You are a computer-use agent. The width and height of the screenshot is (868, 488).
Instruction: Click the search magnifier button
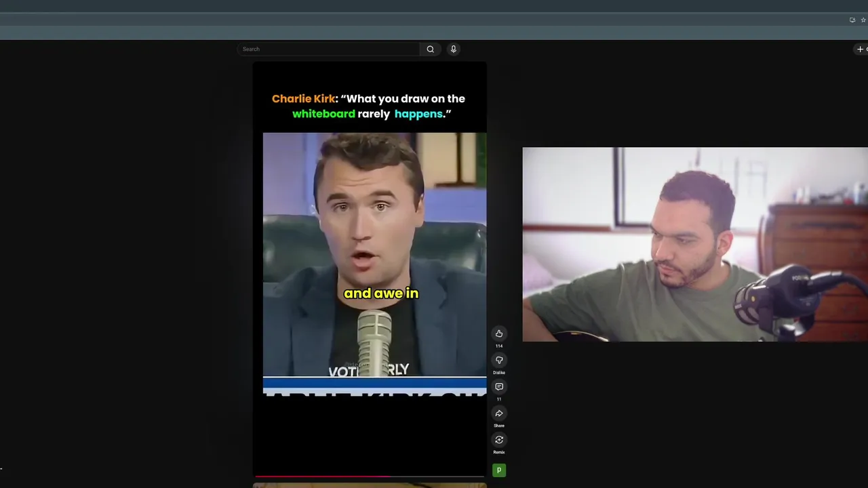(430, 49)
